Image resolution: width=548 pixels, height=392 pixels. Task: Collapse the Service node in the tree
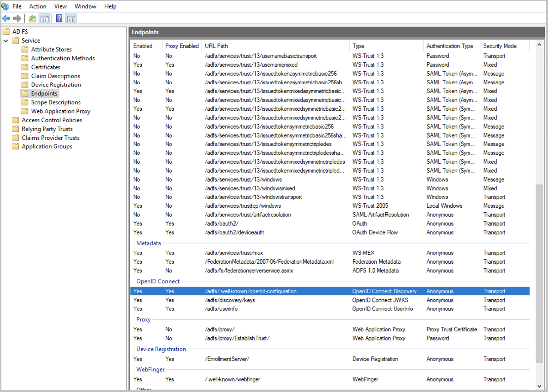point(6,40)
